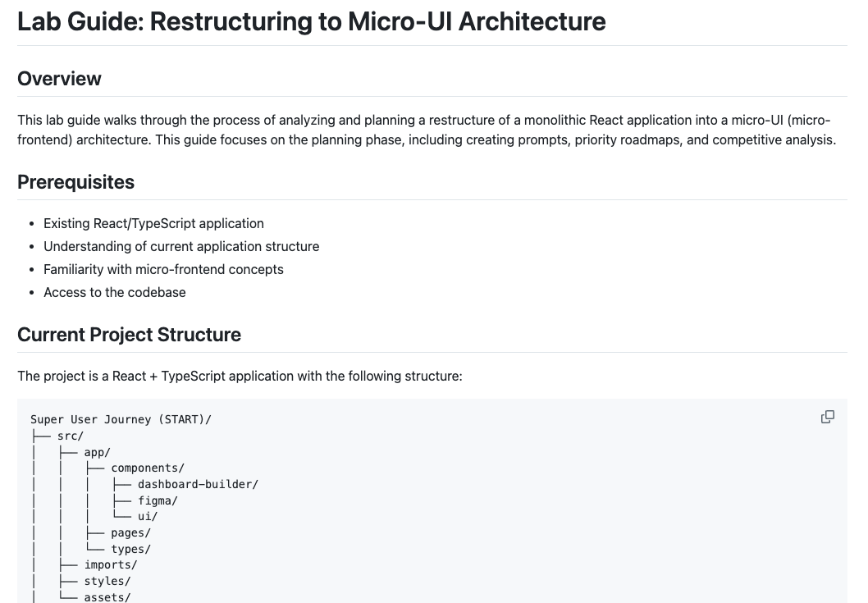Select 'Access to the codebase' bullet
The width and height of the screenshot is (868, 603).
coord(115,292)
